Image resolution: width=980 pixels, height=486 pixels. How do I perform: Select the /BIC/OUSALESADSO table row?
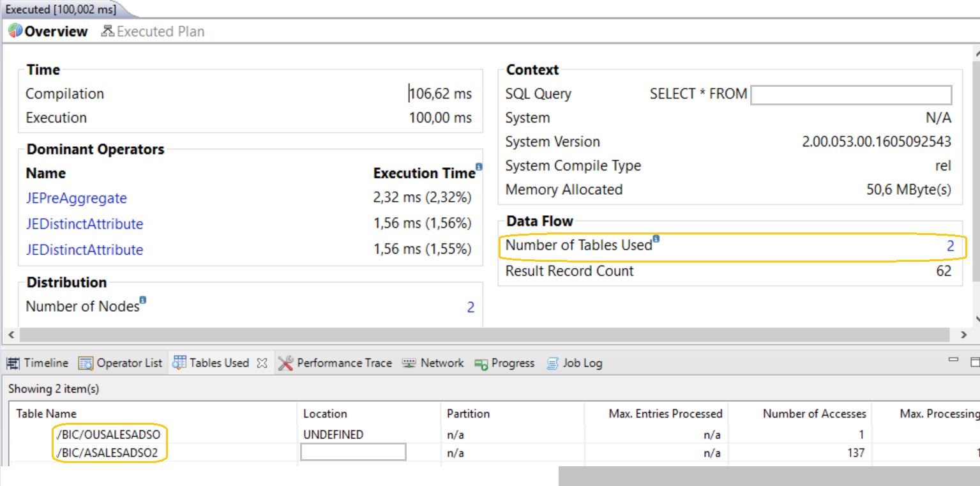pyautogui.click(x=495, y=434)
